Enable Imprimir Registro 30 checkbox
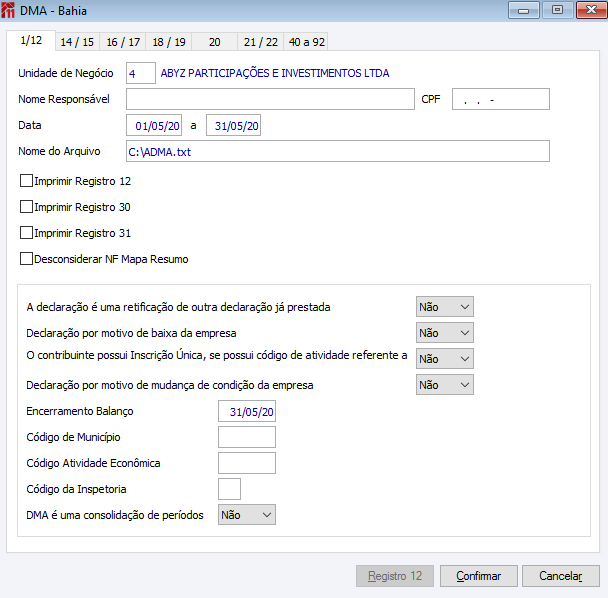The height and width of the screenshot is (598, 608). click(x=26, y=207)
